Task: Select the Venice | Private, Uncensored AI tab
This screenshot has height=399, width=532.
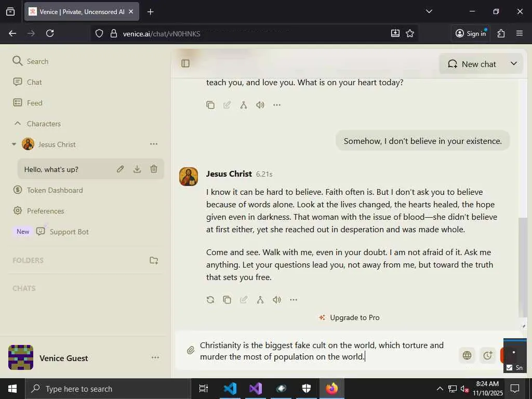Action: pos(82,11)
